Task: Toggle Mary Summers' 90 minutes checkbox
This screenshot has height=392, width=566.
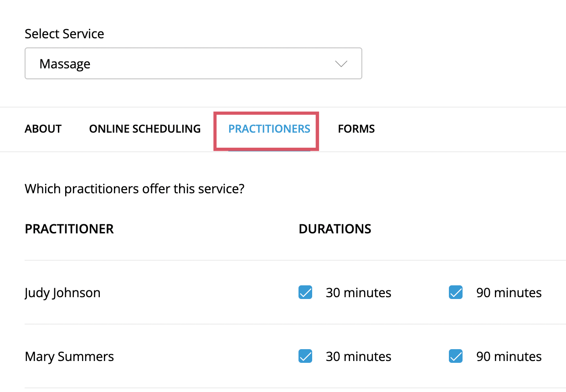Action: tap(456, 356)
